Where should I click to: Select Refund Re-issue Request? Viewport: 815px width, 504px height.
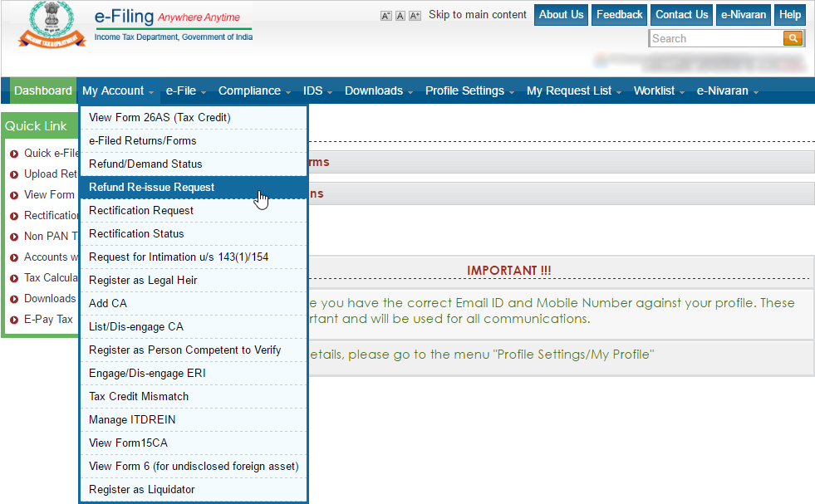194,188
